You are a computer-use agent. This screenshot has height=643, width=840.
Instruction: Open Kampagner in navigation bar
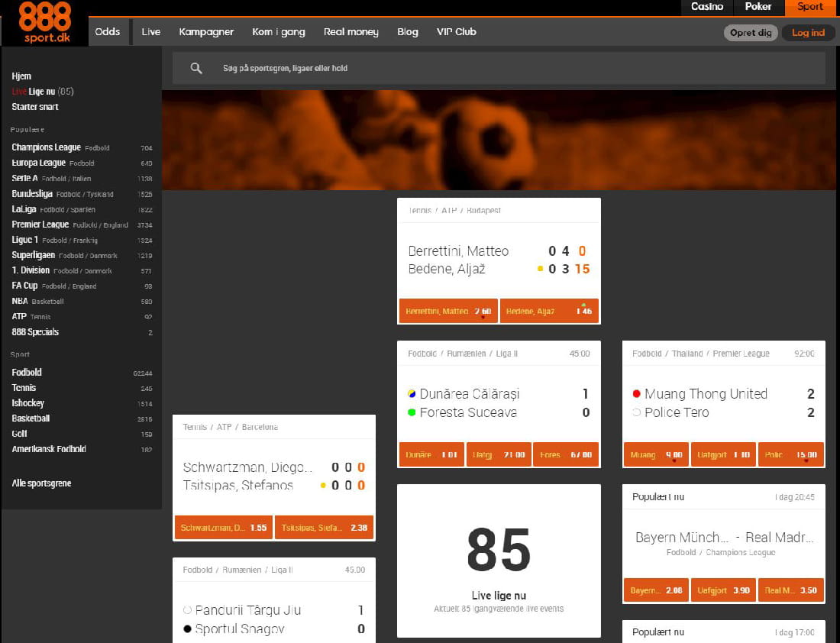(206, 31)
